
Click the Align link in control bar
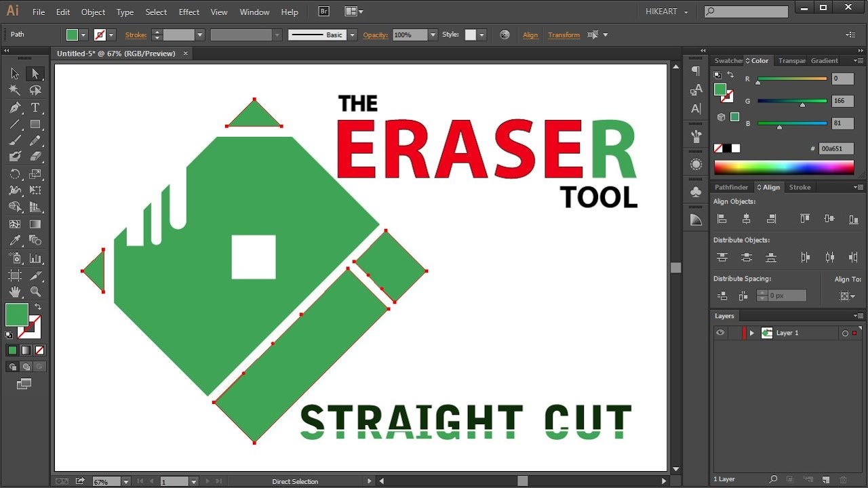[x=530, y=35]
